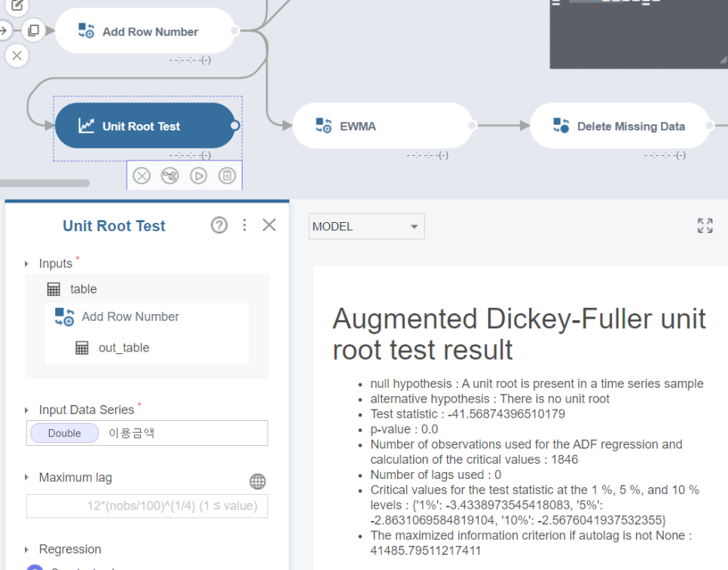Click the Maximum lag input field
The width and height of the screenshot is (728, 570).
pos(147,506)
